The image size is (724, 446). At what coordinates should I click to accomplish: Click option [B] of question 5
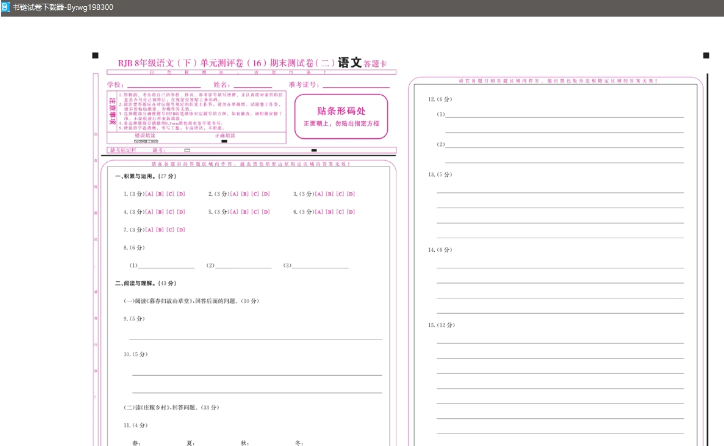[x=245, y=212]
